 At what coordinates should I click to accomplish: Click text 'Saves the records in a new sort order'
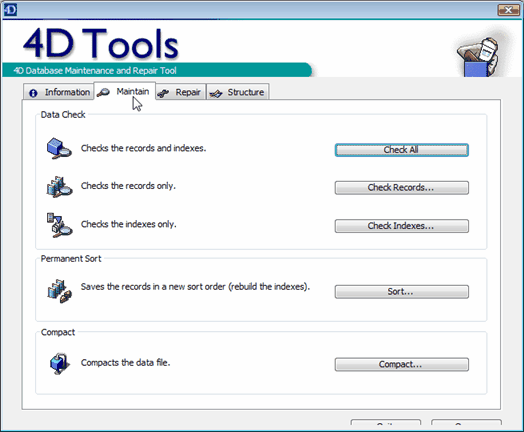[x=153, y=287]
